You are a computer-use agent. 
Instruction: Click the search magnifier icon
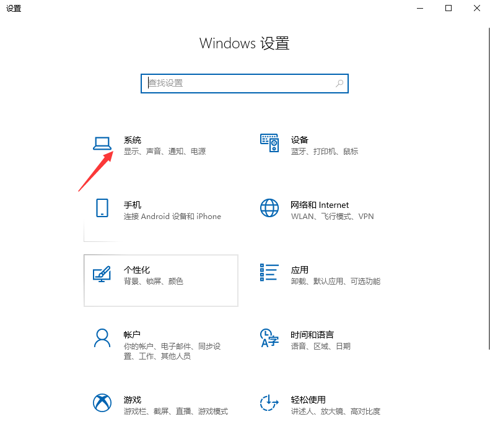coord(339,84)
